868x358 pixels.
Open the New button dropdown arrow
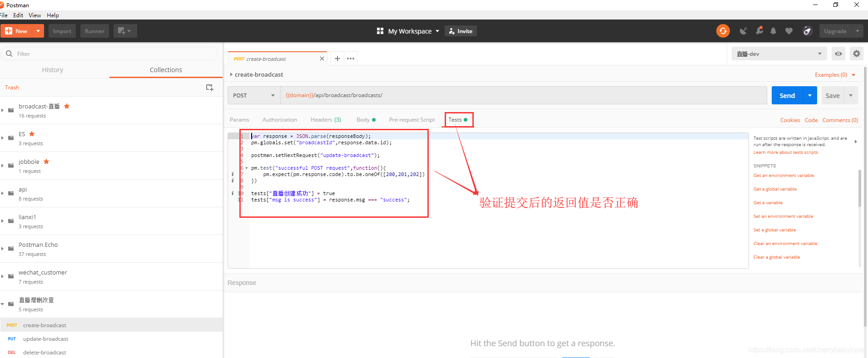[38, 31]
